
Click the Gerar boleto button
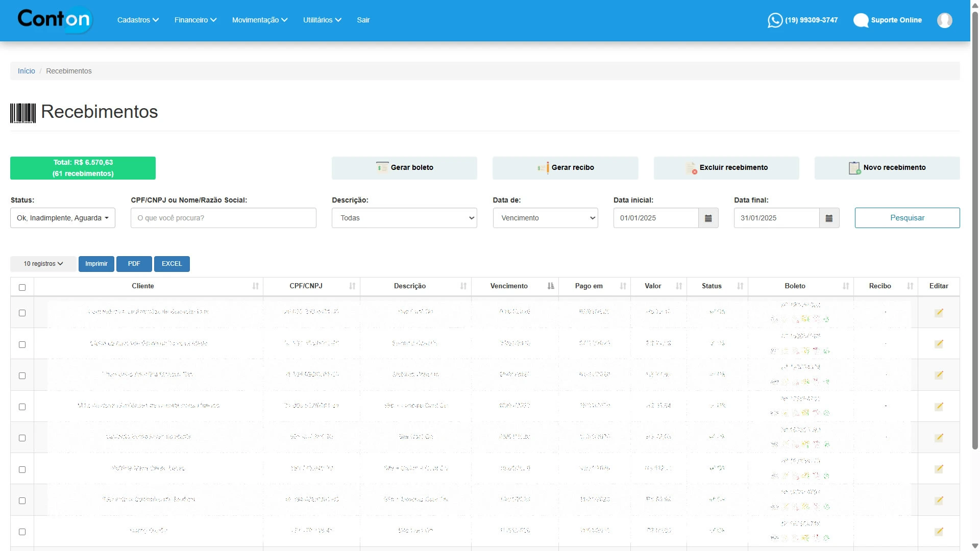tap(404, 168)
